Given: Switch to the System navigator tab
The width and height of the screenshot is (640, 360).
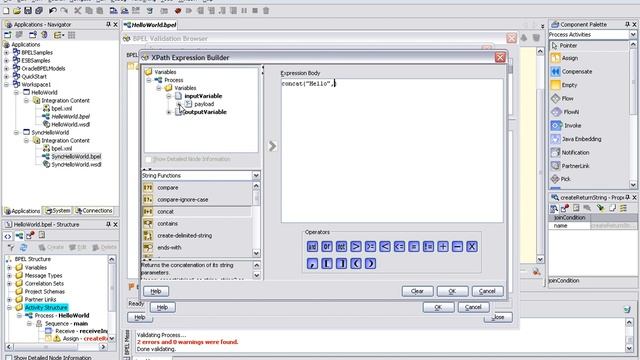Looking at the screenshot, I should tap(58, 211).
